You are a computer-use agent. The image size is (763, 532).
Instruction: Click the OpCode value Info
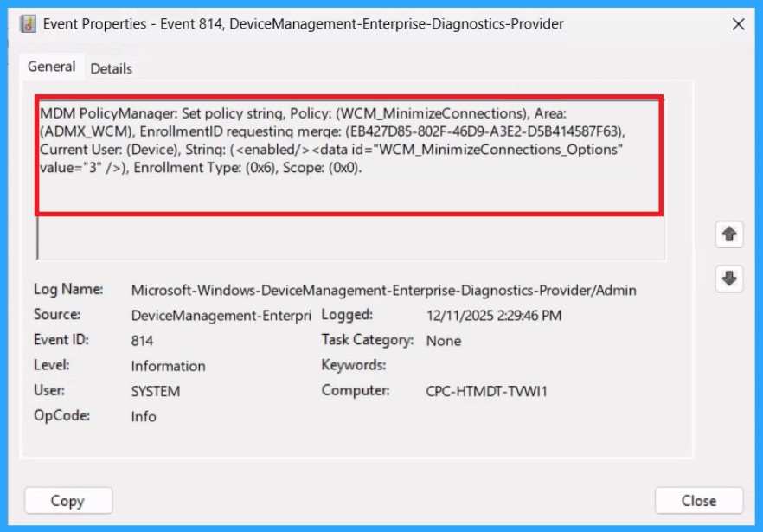144,416
